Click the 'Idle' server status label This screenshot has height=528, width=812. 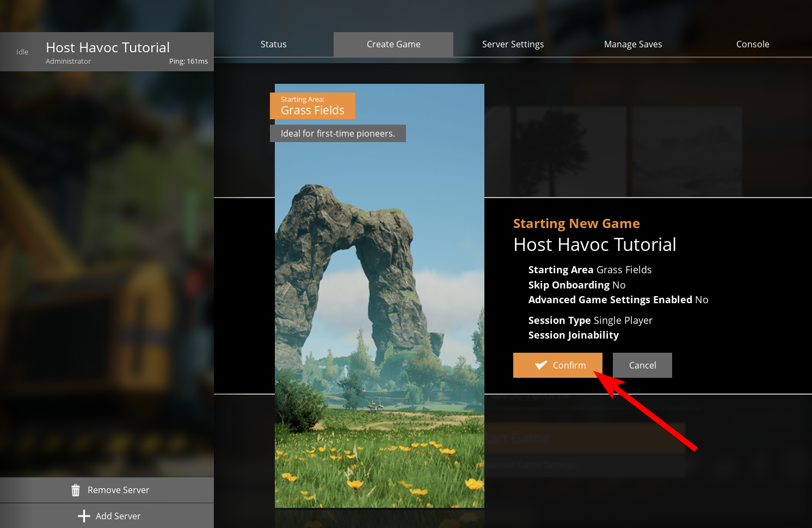pyautogui.click(x=22, y=52)
